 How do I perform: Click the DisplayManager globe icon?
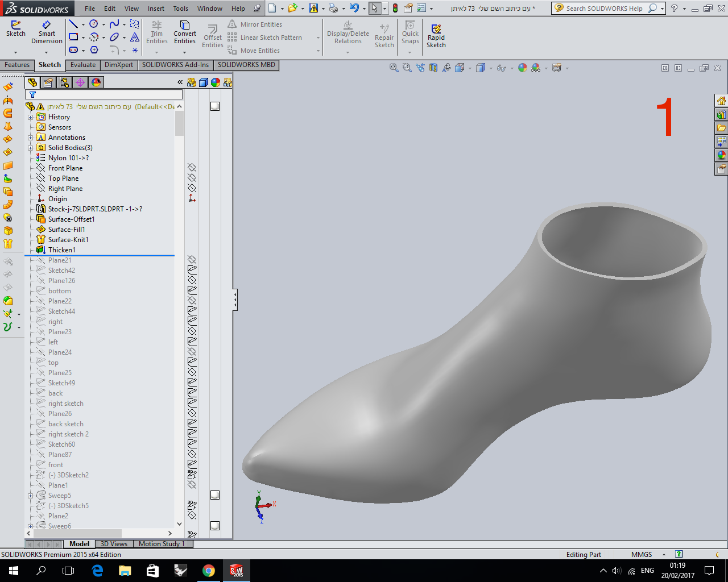tap(96, 83)
